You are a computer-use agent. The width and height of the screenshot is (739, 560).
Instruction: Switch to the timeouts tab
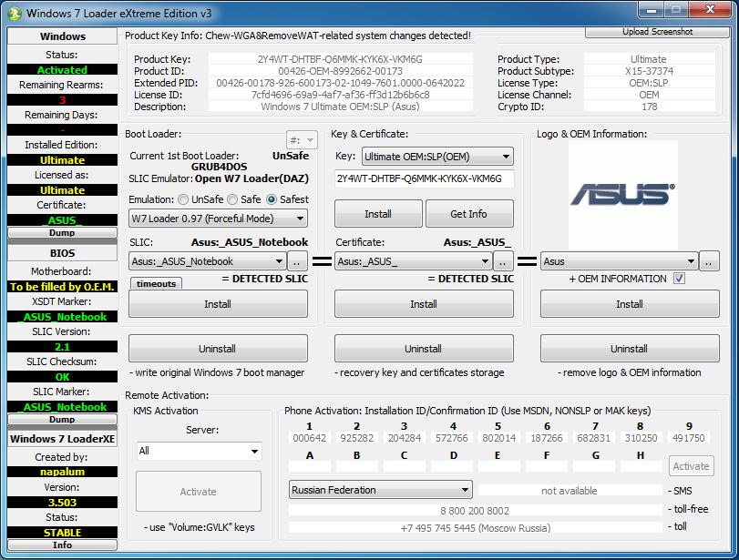pos(156,283)
